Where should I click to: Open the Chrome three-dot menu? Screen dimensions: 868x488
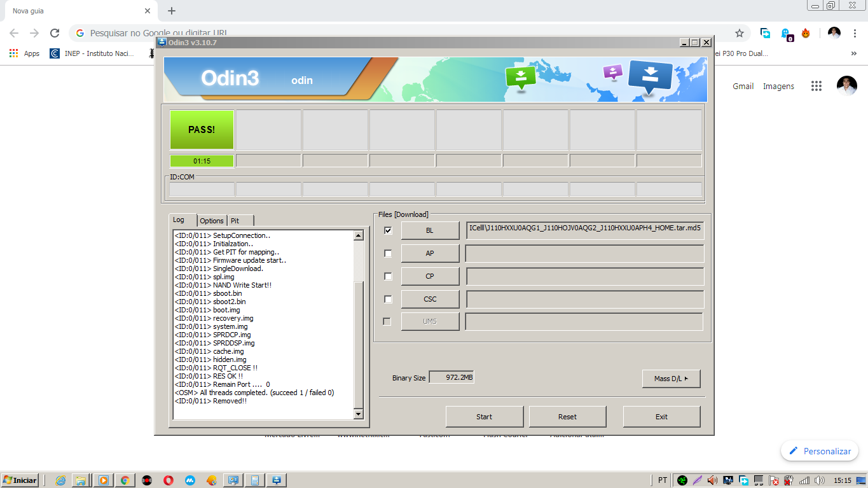point(855,33)
